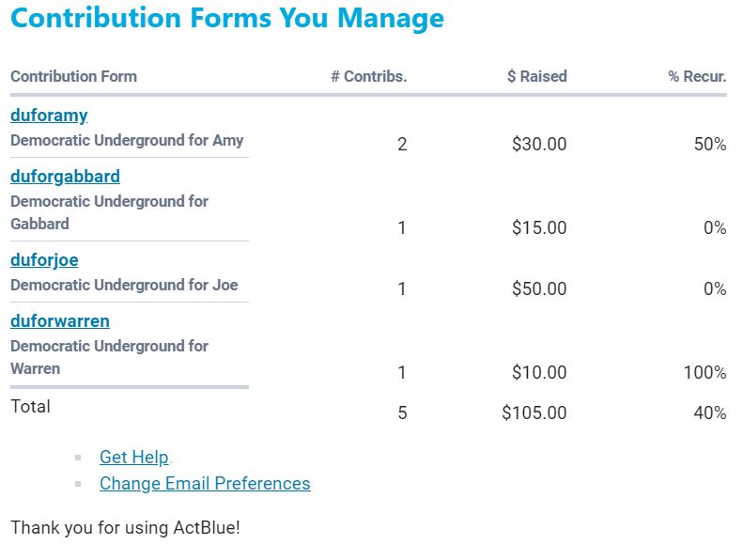Click the $ Raised column header
This screenshot has width=743, height=560.
click(x=536, y=77)
